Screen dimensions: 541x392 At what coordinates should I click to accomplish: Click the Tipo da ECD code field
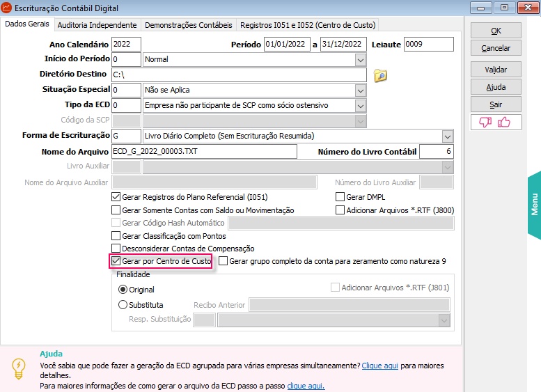[x=126, y=105]
